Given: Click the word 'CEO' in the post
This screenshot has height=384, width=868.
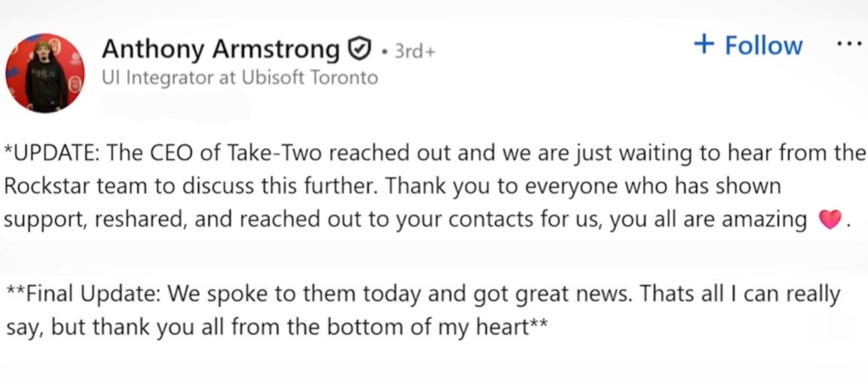Looking at the screenshot, I should (172, 153).
